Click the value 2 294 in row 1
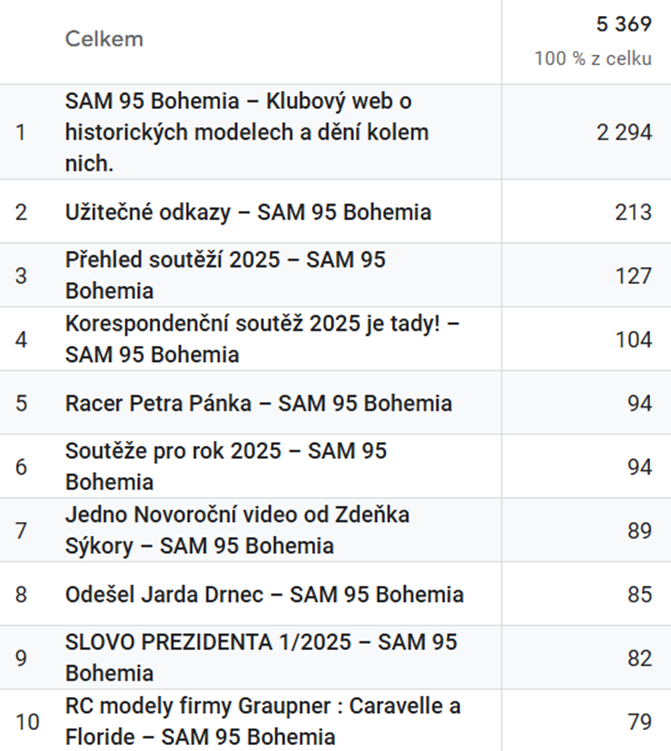 [x=624, y=132]
